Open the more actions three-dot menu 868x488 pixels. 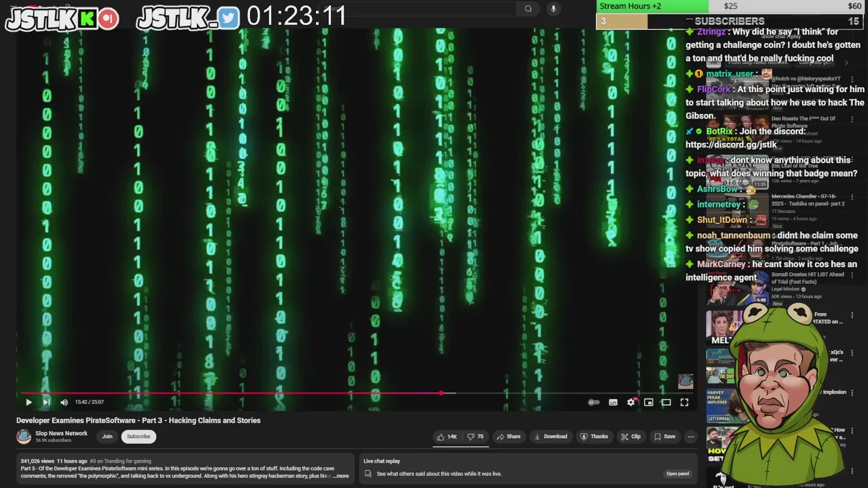[690, 436]
